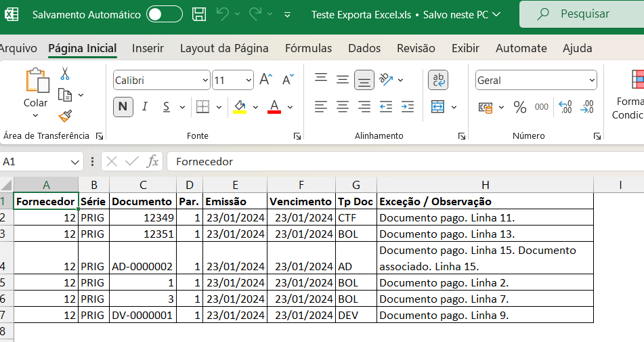The image size is (644, 342).
Task: Apply 000 thousands separator style
Action: [541, 107]
